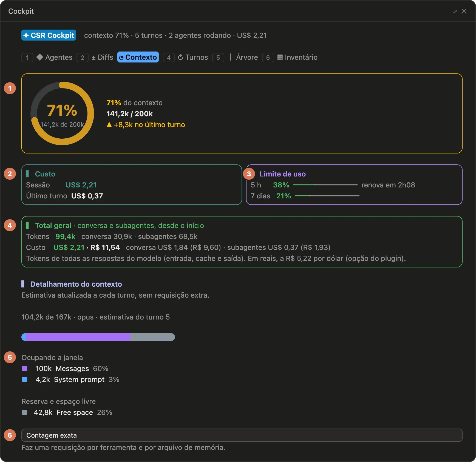This screenshot has height=462, width=476.
Task: Select the Contexto tab
Action: tap(138, 57)
